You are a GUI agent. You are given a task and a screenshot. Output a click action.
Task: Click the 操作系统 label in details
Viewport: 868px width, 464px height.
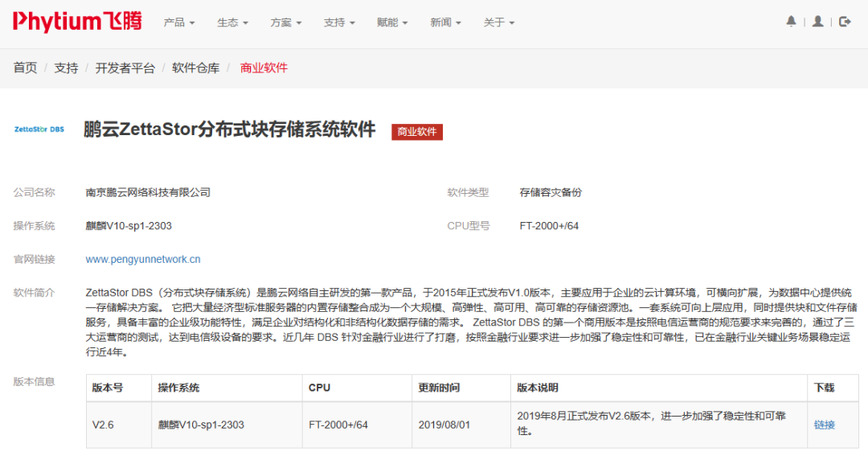coord(35,226)
